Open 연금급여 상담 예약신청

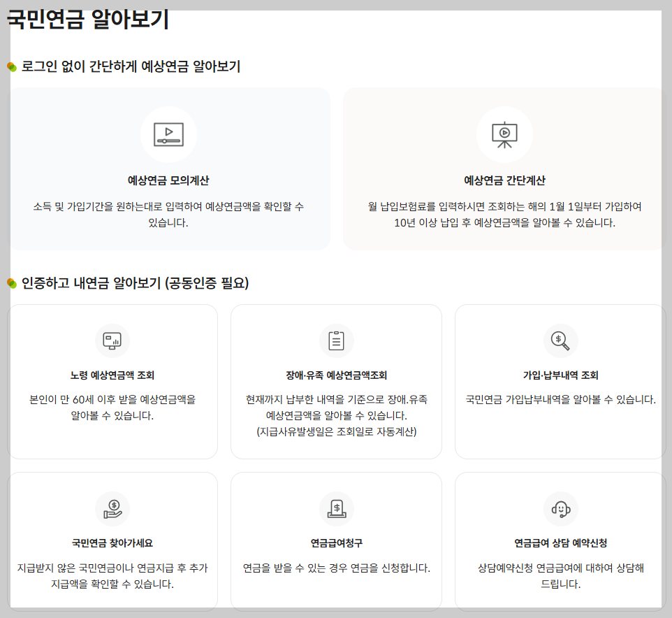click(560, 542)
